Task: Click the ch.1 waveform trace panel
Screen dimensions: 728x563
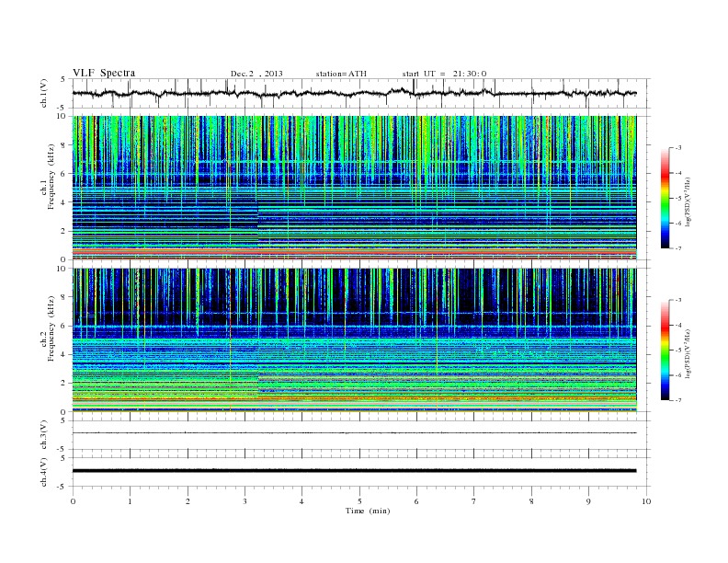Action: [x=360, y=93]
